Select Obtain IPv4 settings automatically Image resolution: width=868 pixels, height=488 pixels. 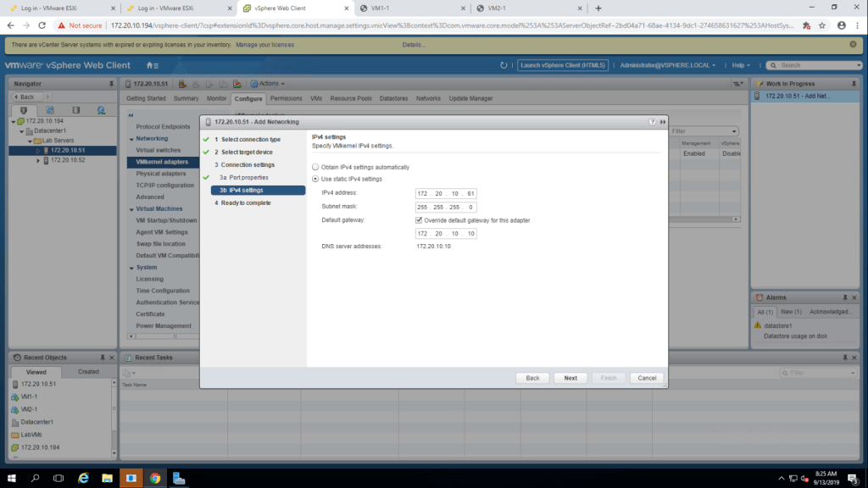click(x=317, y=167)
